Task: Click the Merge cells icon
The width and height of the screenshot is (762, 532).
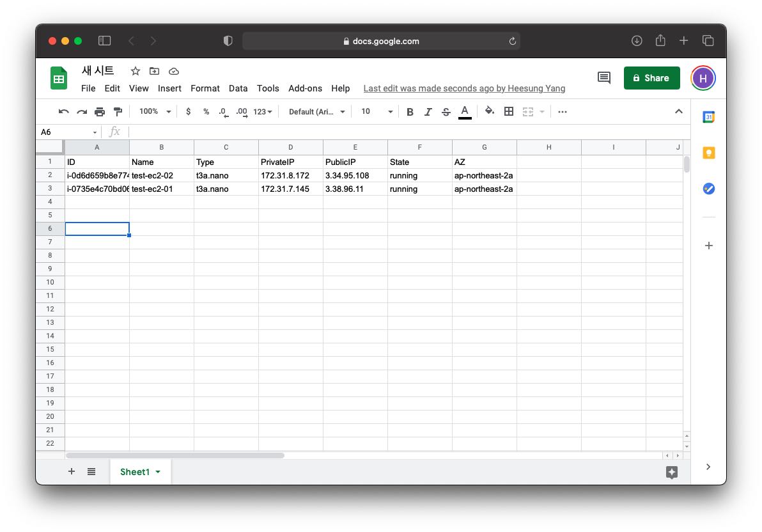Action: (x=528, y=112)
